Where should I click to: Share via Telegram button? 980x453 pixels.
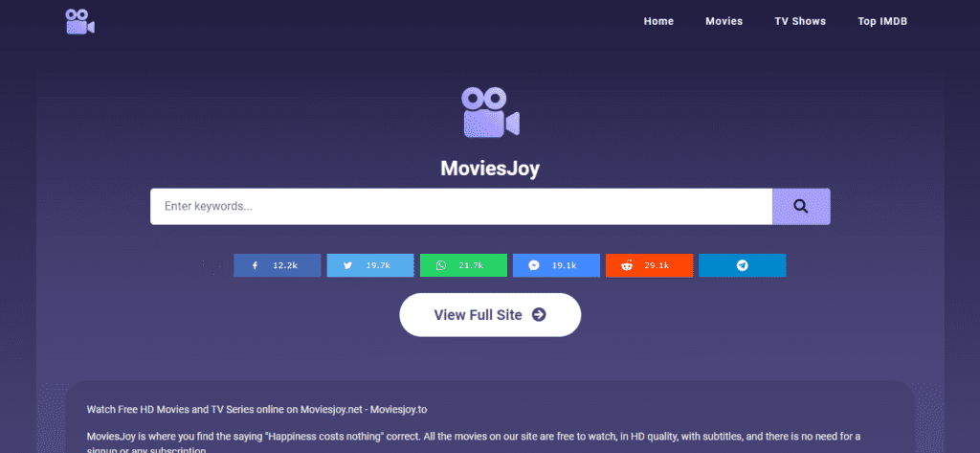coord(743,265)
